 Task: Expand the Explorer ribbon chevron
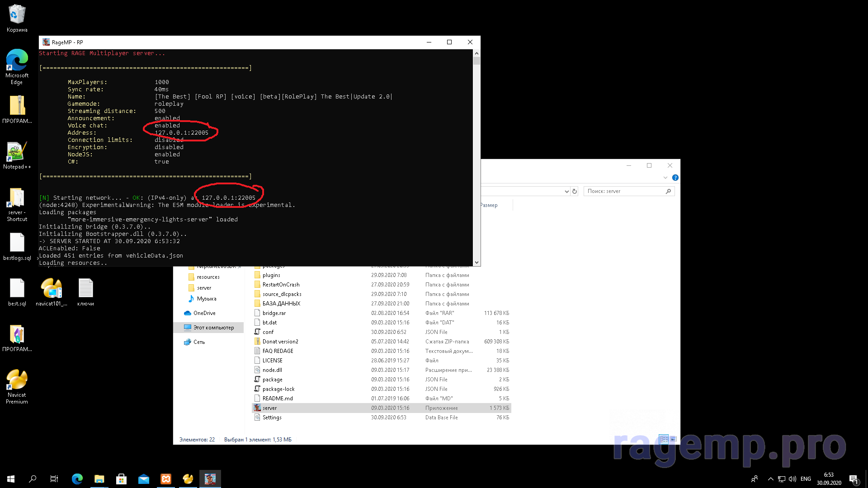click(x=665, y=178)
